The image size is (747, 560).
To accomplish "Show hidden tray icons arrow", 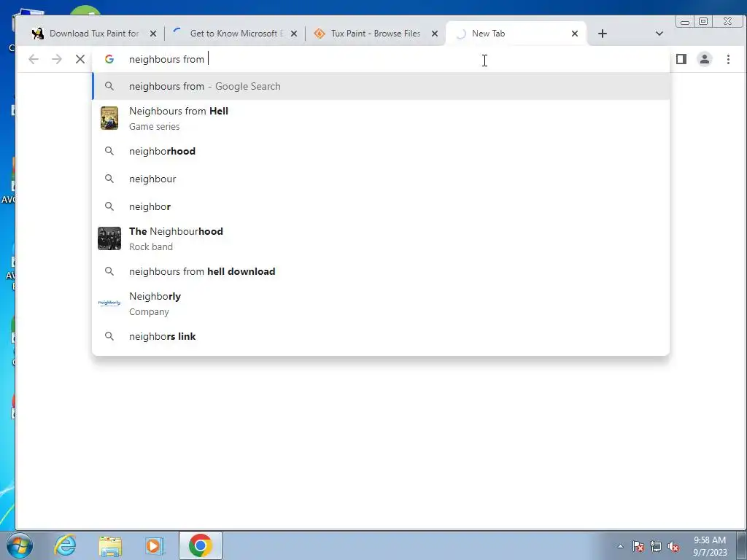I will pos(620,546).
